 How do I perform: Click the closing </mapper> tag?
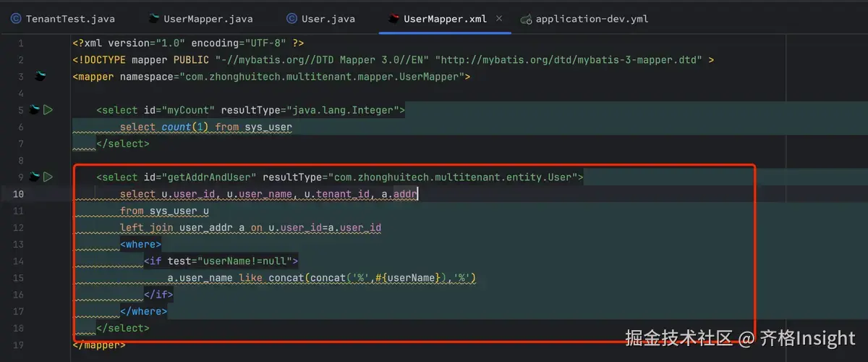pyautogui.click(x=99, y=345)
